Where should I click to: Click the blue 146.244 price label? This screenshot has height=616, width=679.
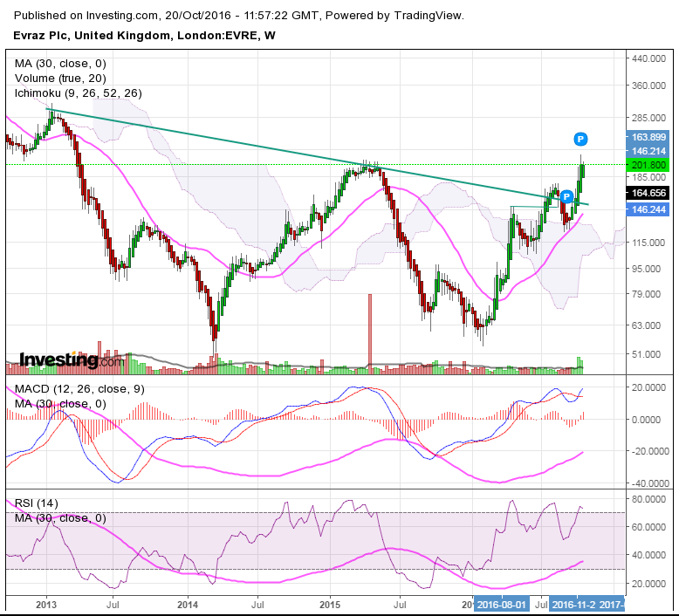point(648,209)
